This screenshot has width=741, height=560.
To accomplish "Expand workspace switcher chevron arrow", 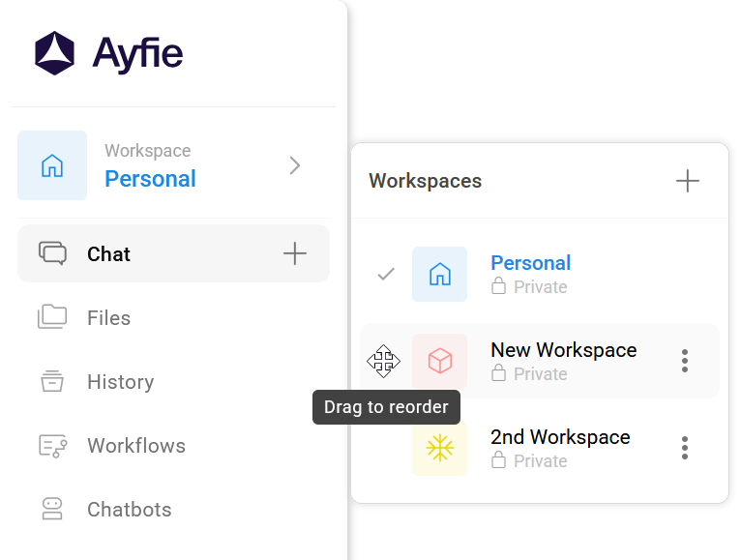I will point(295,165).
